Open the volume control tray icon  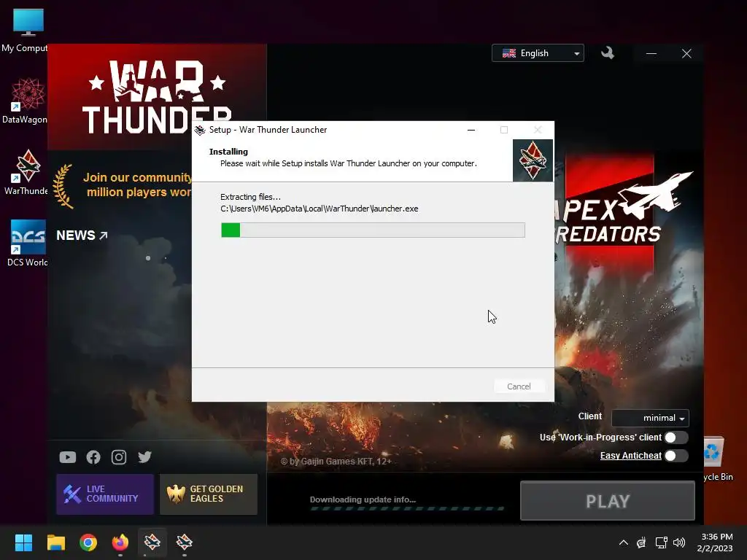679,542
